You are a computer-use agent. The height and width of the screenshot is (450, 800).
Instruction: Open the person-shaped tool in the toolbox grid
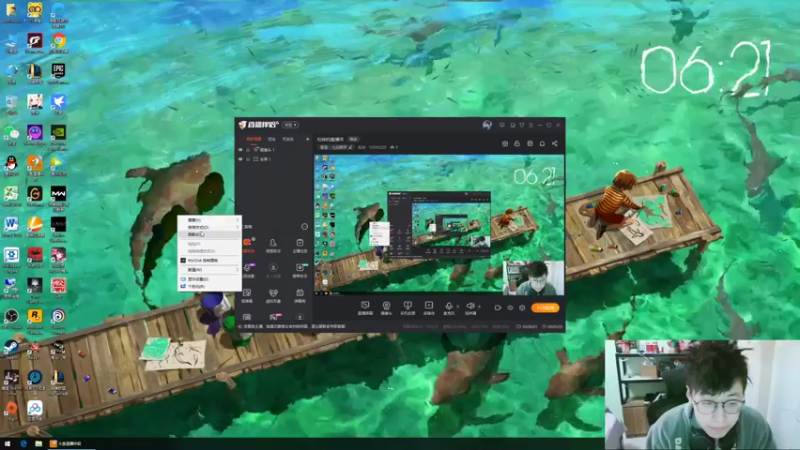pyautogui.click(x=273, y=245)
